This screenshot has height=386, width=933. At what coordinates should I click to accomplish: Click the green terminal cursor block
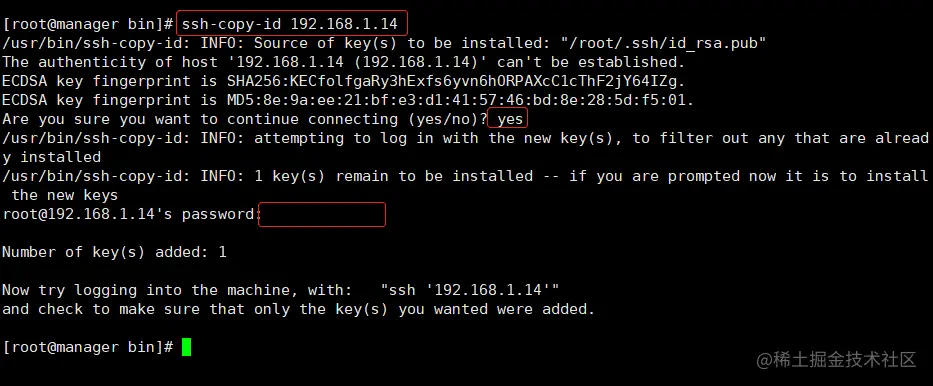click(186, 347)
